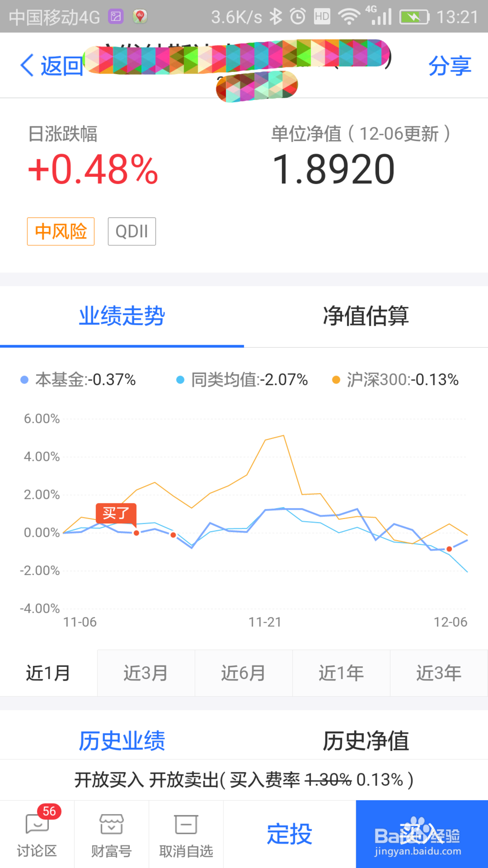The width and height of the screenshot is (488, 868).
Task: Select the 近6月 time range
Action: pos(244,673)
